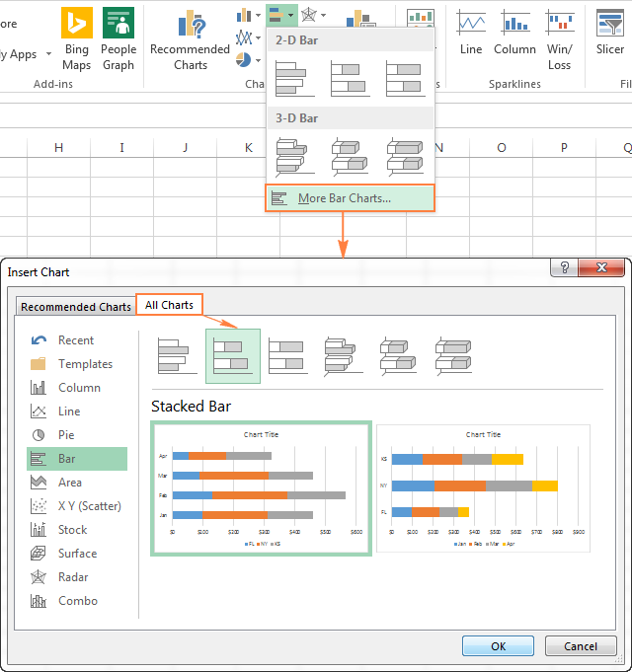Screen dimensions: 632x672
Task: Switch to the Recommended Charts tab
Action: click(x=76, y=307)
